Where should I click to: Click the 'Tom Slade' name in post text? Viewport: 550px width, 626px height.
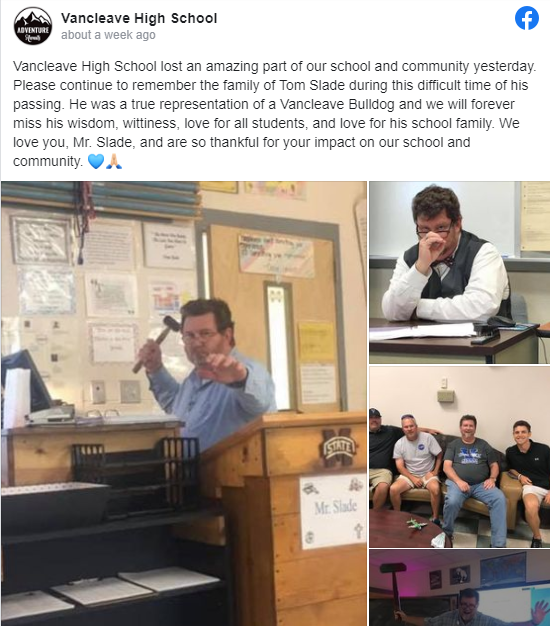tap(313, 85)
